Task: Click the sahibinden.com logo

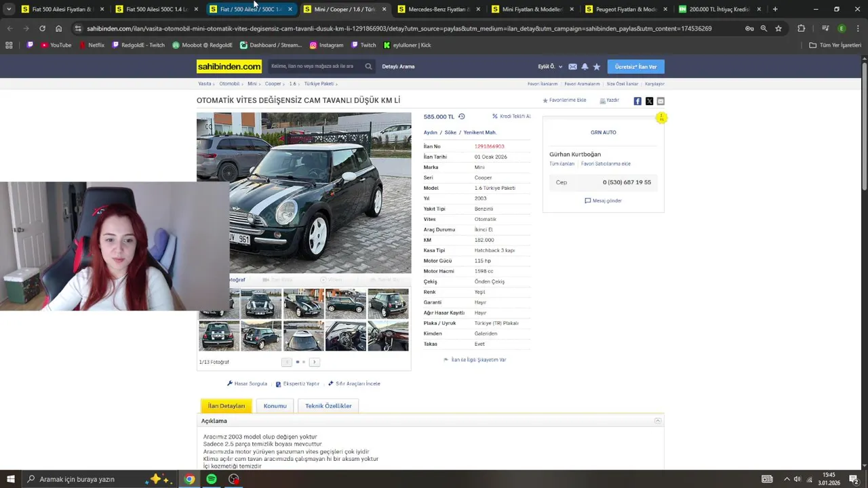Action: (x=229, y=66)
